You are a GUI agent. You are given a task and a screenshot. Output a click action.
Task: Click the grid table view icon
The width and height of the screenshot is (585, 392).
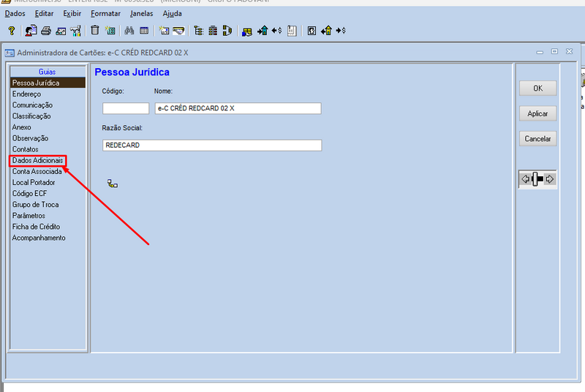tap(144, 31)
